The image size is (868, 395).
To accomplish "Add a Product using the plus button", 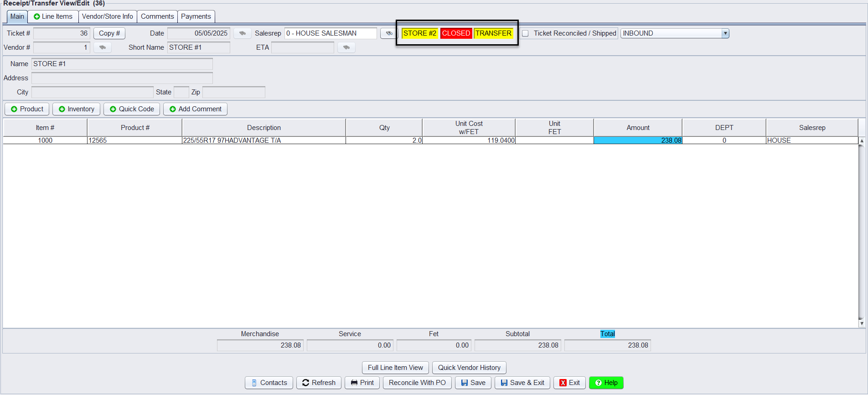I will [x=27, y=109].
